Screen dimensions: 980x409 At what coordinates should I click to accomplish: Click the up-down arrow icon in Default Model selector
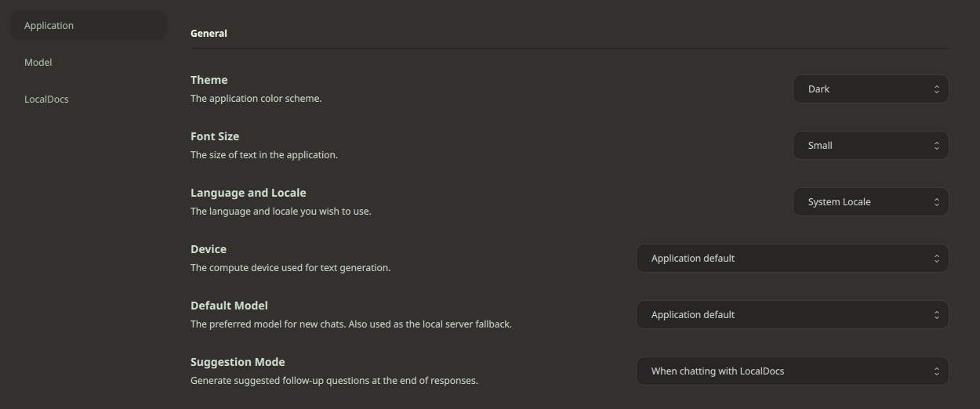click(x=936, y=315)
